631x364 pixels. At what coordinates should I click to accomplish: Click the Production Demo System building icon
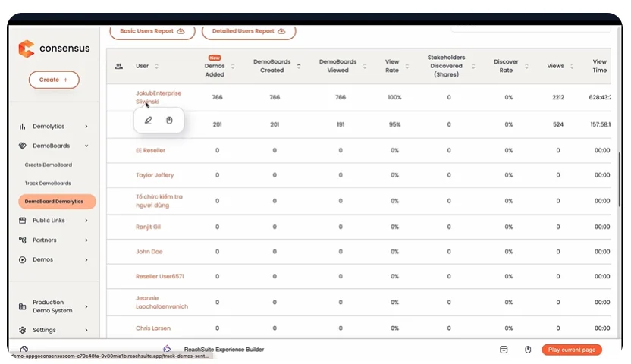(x=23, y=306)
